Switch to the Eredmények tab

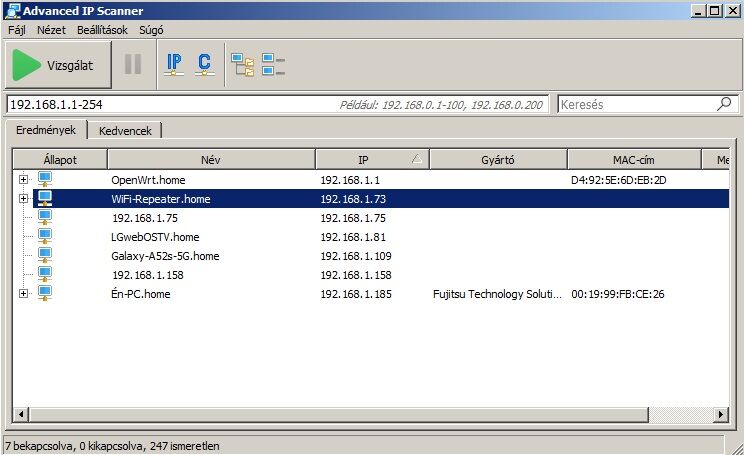46,130
